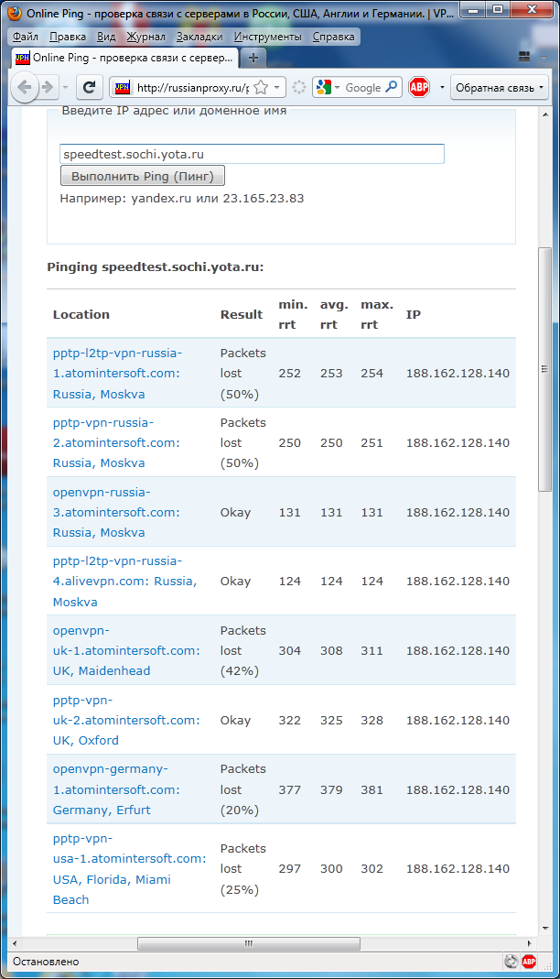Open the openvpn-uk-1.atomintersoft.com Maidenhead link
Image resolution: width=560 pixels, height=979 pixels.
pyautogui.click(x=126, y=650)
